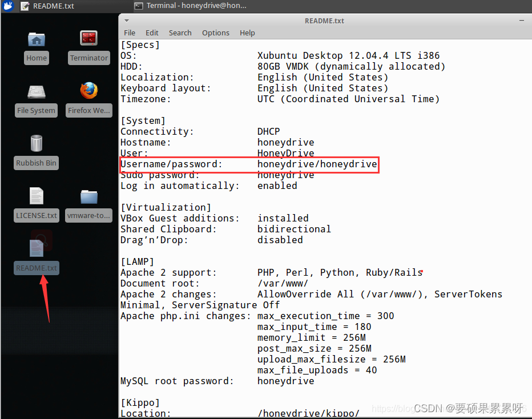Click the [System] heading line
Screen dimensions: 532x419
coord(143,121)
